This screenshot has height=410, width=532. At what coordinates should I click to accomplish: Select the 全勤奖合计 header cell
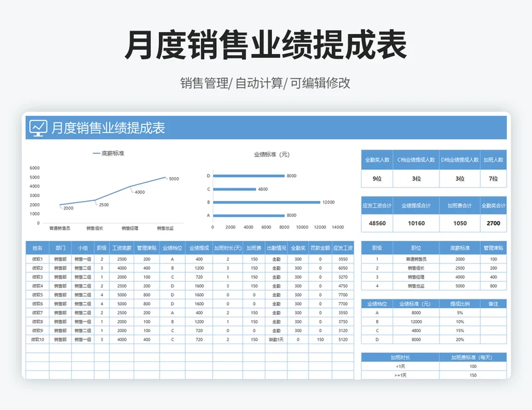tap(493, 206)
